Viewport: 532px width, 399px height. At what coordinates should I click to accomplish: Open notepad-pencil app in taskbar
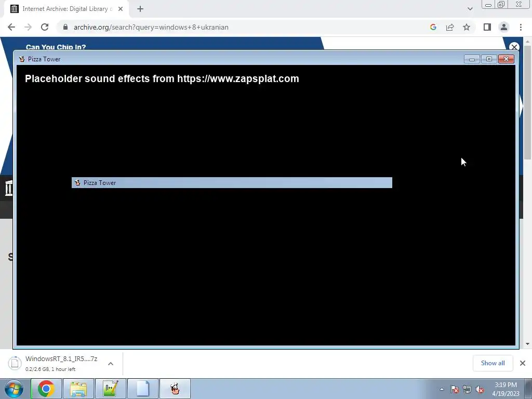pos(111,389)
